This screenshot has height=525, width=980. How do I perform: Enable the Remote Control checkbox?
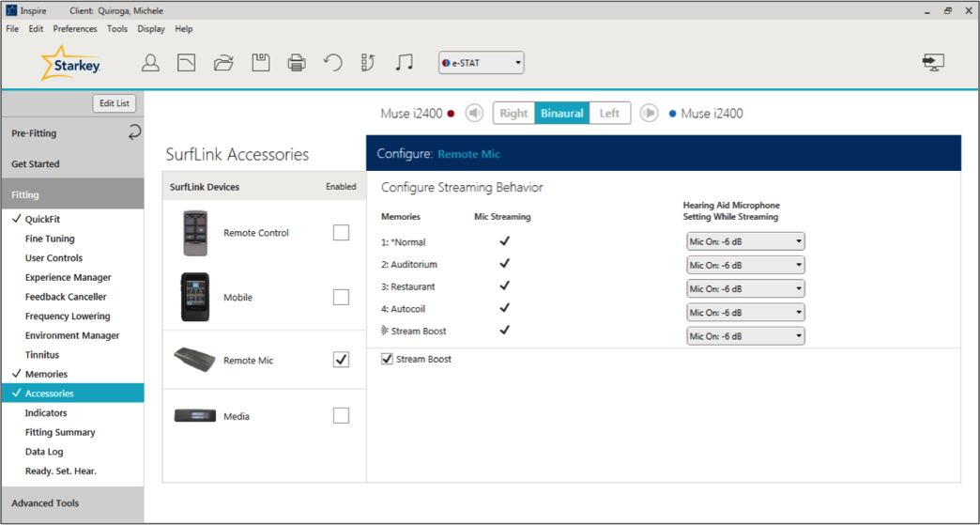tap(341, 233)
